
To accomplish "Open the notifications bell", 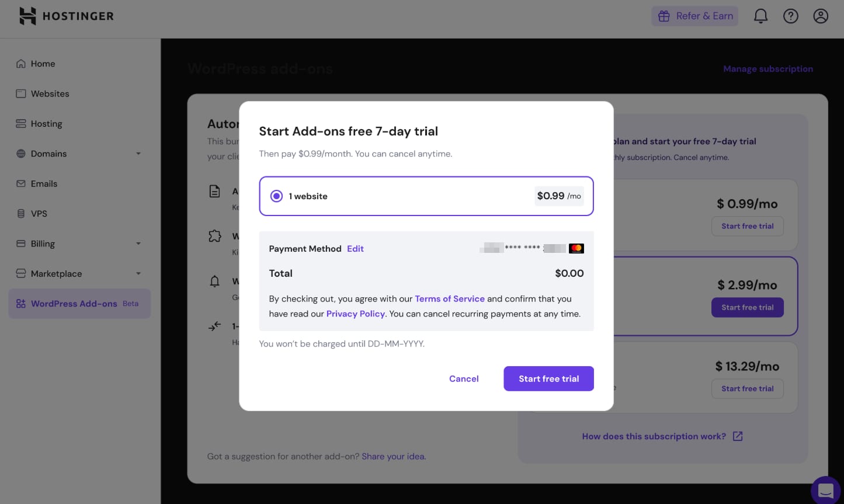I will (x=760, y=16).
